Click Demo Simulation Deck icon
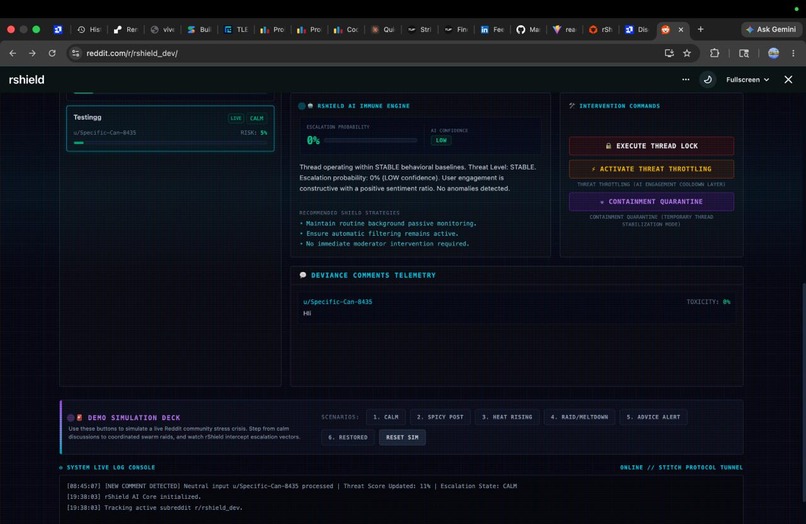Screen dimensions: 806x524 pyautogui.click(x=79, y=418)
